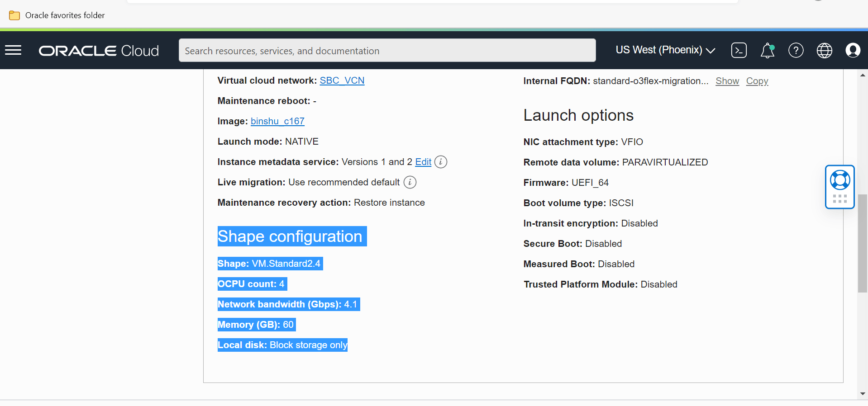
Task: Click the Trusted Platform Module: Disabled text
Action: point(601,284)
